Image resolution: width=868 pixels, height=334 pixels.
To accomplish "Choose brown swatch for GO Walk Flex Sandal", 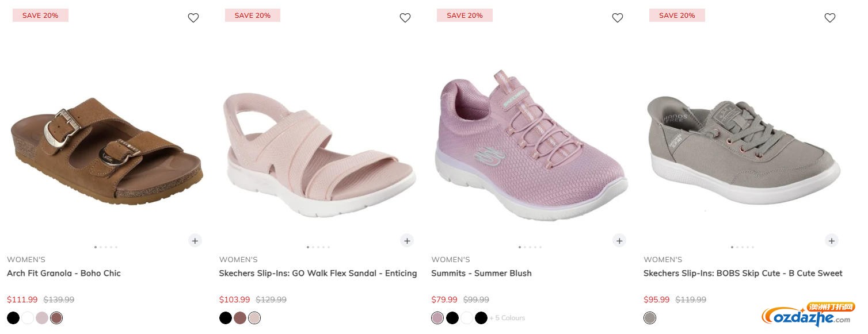I will (x=240, y=318).
